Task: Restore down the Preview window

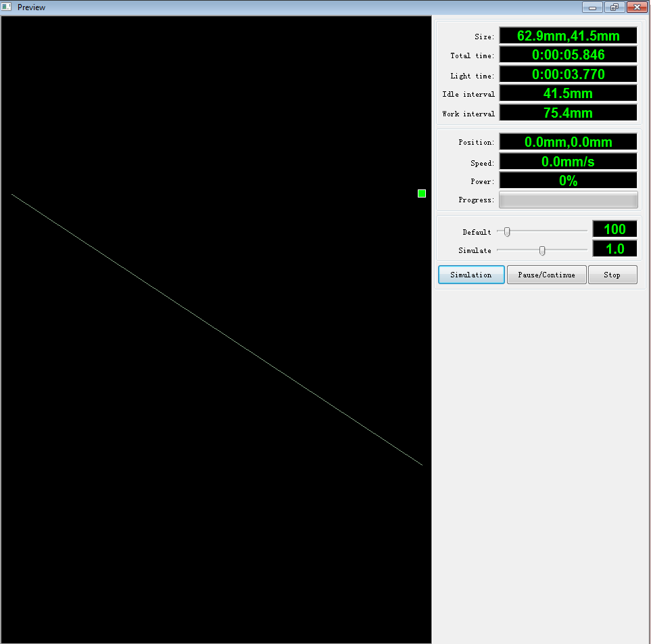Action: point(614,7)
